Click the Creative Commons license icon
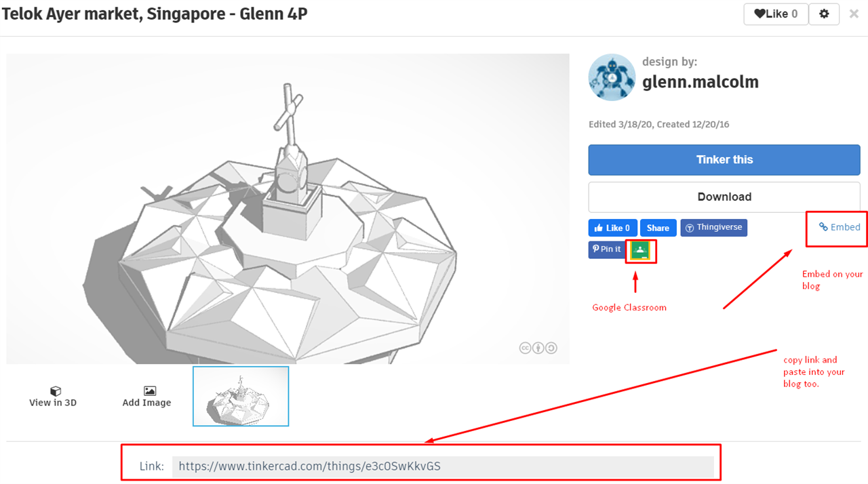Screen dimensions: 868x484 click(538, 348)
